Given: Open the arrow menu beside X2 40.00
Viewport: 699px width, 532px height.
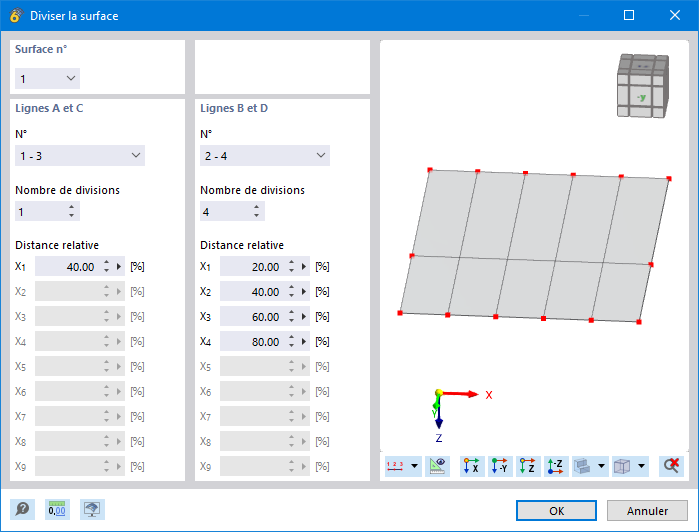Looking at the screenshot, I should [304, 292].
